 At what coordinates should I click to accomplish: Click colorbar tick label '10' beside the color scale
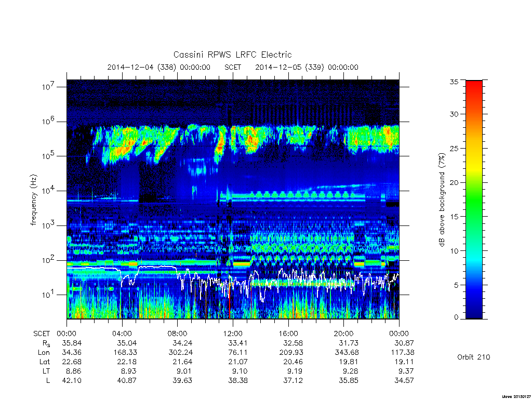[454, 251]
